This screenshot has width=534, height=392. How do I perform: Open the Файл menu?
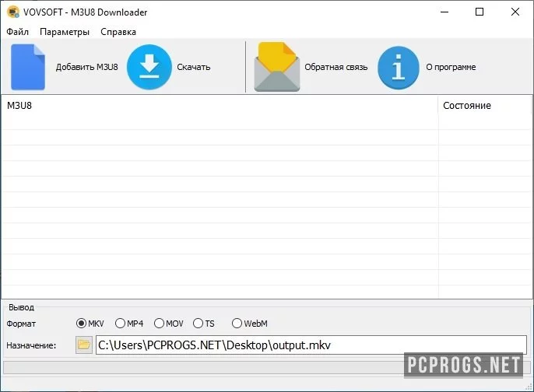pos(17,32)
